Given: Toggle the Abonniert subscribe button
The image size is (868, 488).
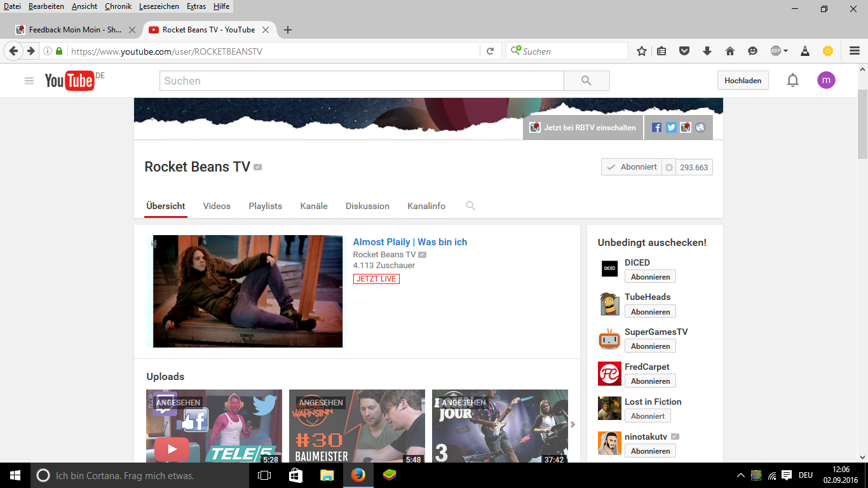Looking at the screenshot, I should pyautogui.click(x=632, y=167).
